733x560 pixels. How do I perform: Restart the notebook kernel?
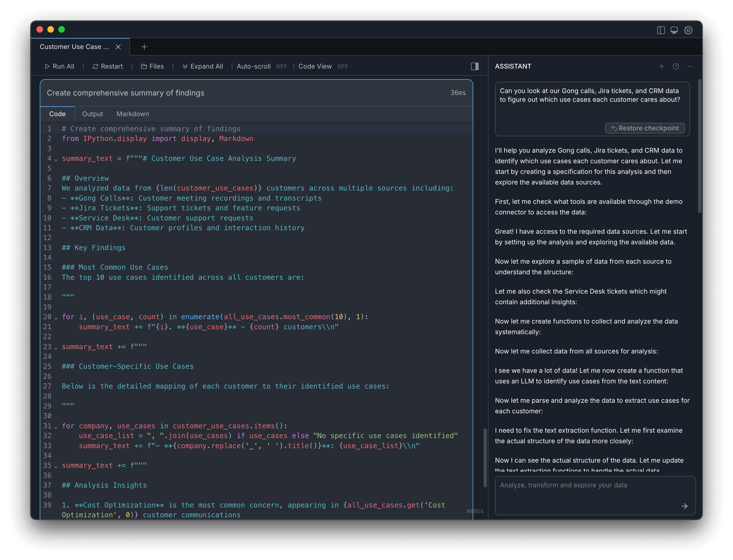coord(108,66)
